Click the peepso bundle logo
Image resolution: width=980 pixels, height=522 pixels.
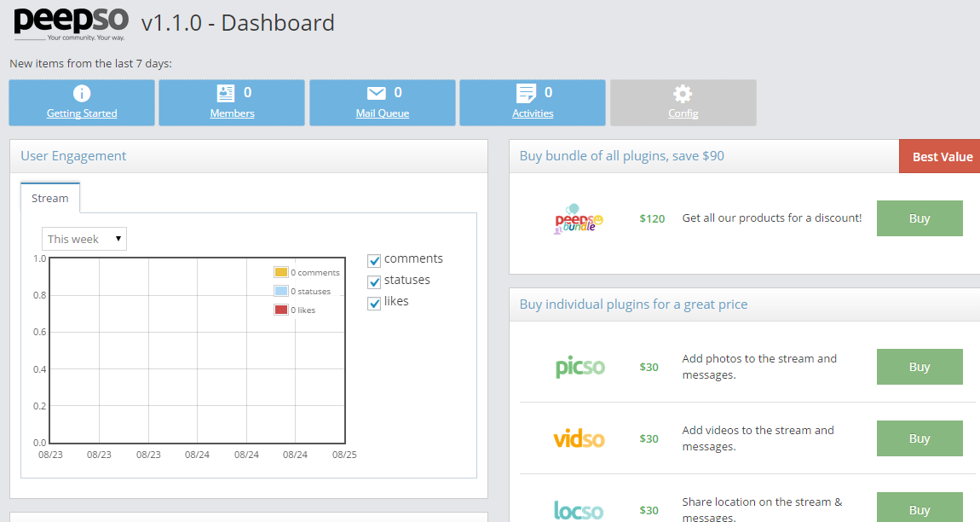[x=579, y=218]
